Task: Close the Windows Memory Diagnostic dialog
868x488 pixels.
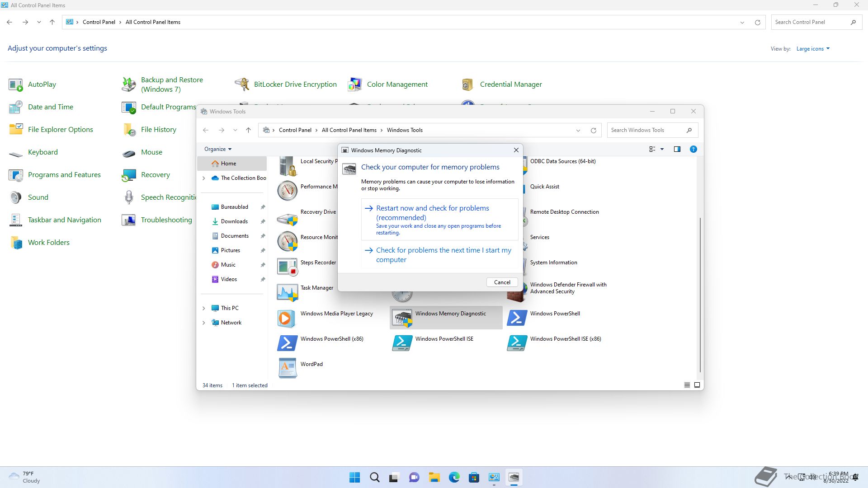Action: coord(516,150)
